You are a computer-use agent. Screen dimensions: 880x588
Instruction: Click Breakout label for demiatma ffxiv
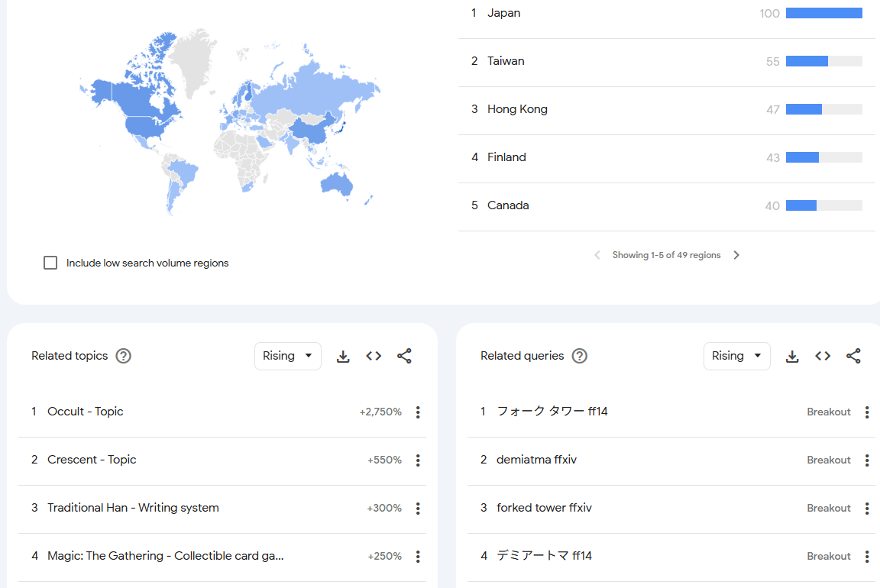828,460
